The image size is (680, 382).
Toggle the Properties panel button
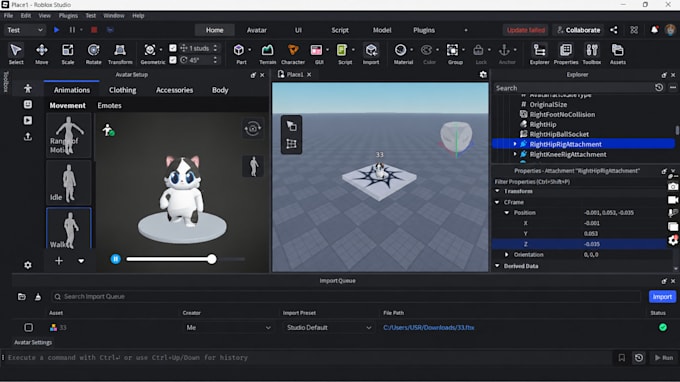tap(566, 54)
